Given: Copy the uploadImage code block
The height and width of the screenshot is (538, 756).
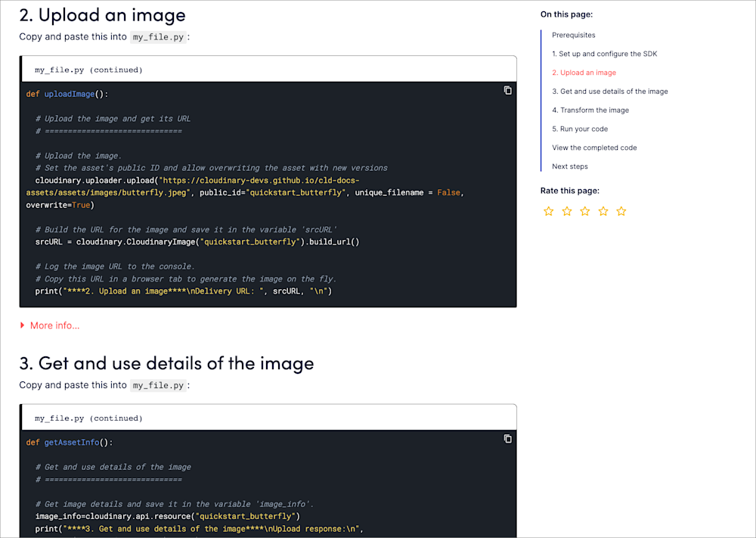Looking at the screenshot, I should pos(508,90).
